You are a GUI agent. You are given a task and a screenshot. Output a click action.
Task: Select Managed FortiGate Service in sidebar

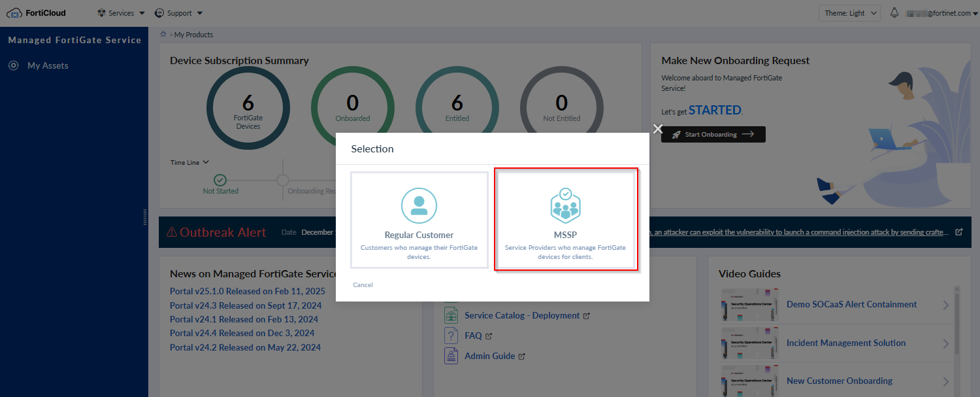tap(74, 40)
